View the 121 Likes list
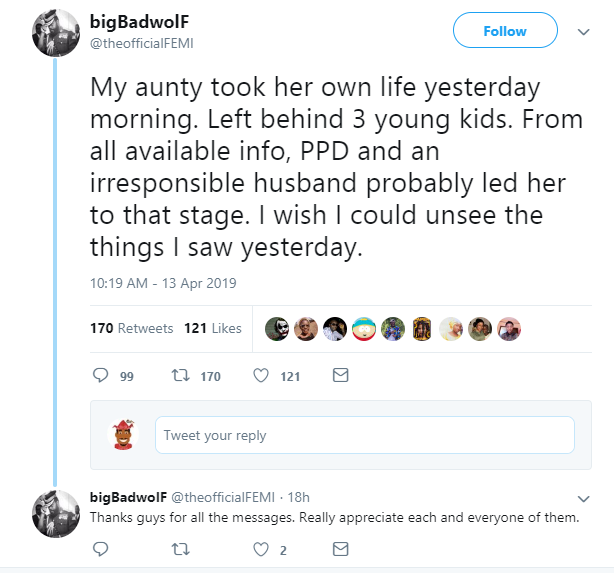 [x=213, y=328]
